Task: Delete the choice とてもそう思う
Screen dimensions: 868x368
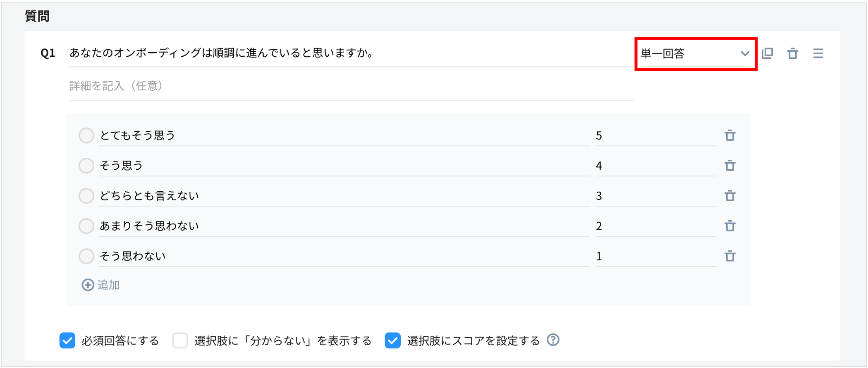Action: coord(730,135)
